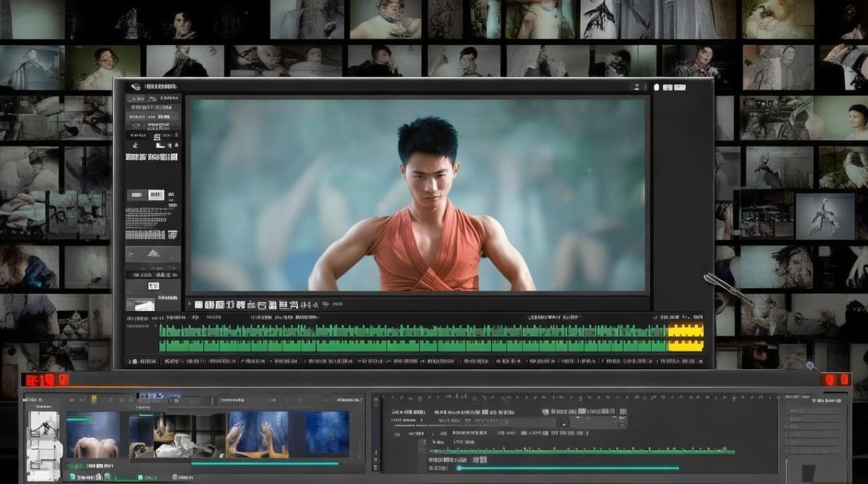Select the yellow marker icon in bin toolbar
Viewport: 868px width, 484px height.
click(x=93, y=399)
